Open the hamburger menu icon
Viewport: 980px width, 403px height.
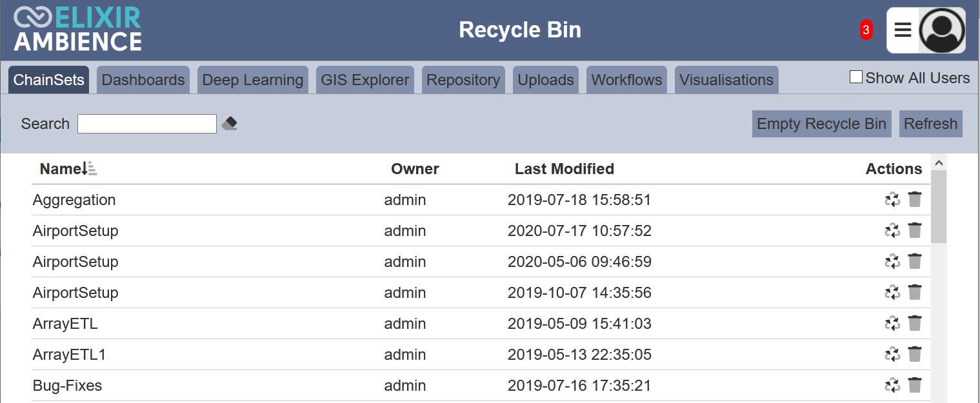903,30
